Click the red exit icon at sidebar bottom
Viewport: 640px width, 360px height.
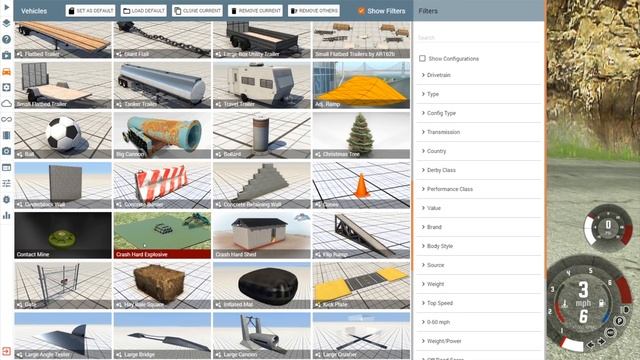[6, 351]
